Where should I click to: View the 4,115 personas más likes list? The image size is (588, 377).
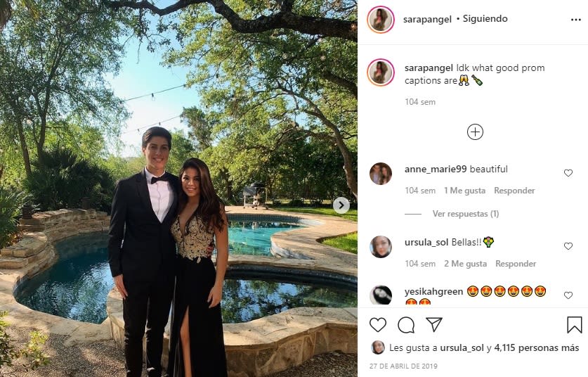click(537, 347)
